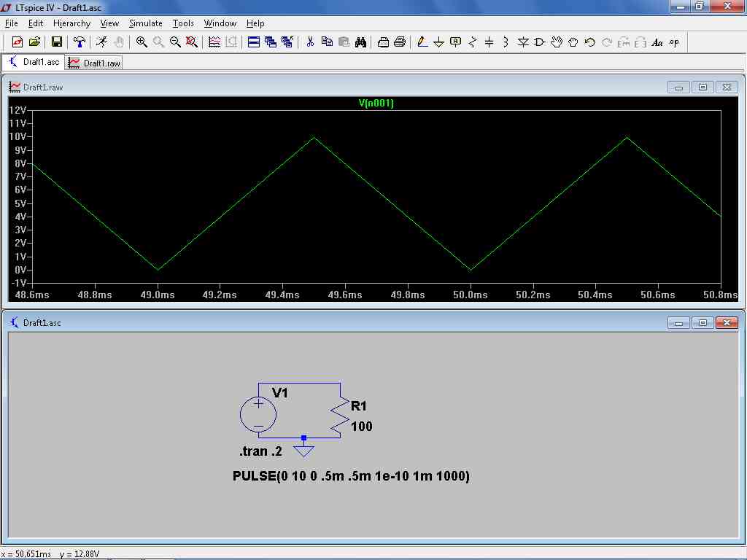Click the Tile Windows Horizontally icon
This screenshot has width=747, height=560.
(254, 42)
